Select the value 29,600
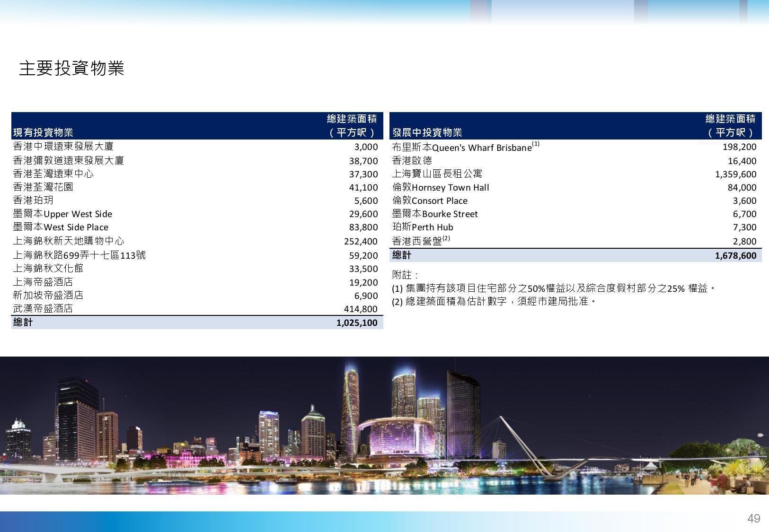Image resolution: width=769 pixels, height=532 pixels. [x=363, y=214]
